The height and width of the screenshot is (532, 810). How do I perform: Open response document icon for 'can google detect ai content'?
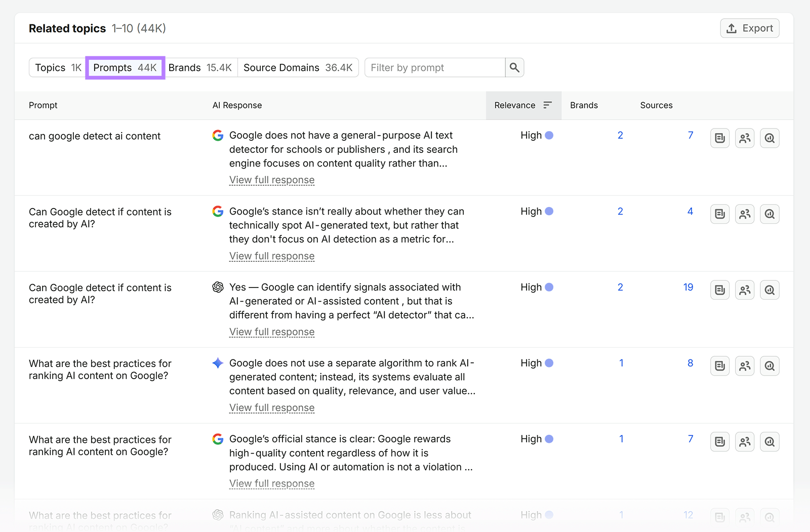point(720,138)
